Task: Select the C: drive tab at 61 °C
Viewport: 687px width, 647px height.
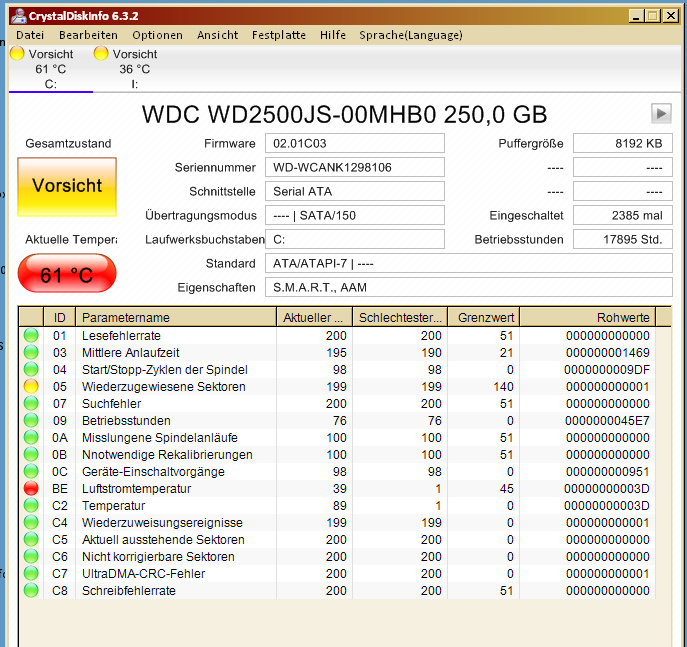Action: pyautogui.click(x=50, y=69)
